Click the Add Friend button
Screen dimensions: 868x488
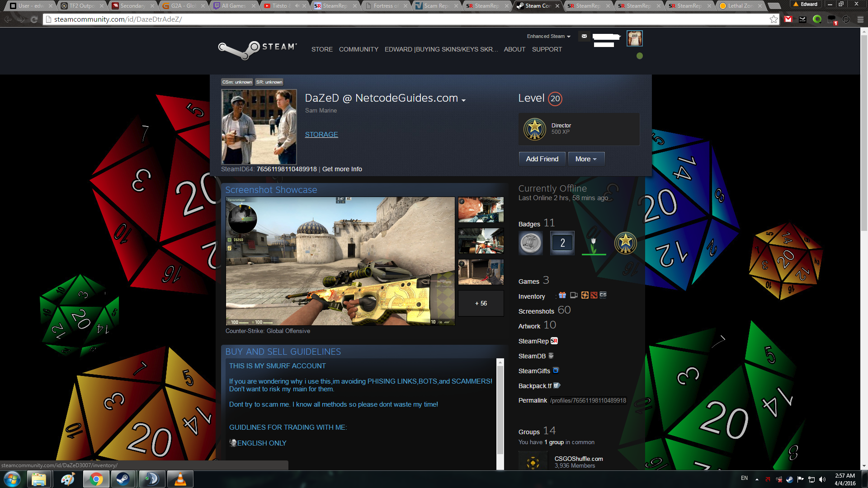tap(542, 159)
